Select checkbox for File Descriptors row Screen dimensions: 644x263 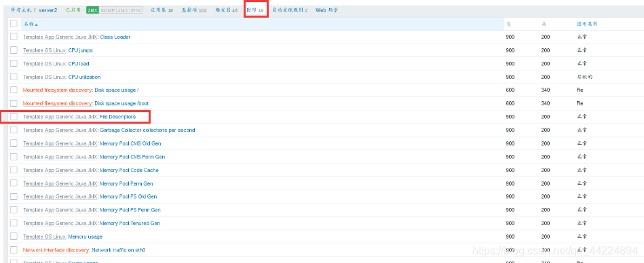click(x=14, y=116)
